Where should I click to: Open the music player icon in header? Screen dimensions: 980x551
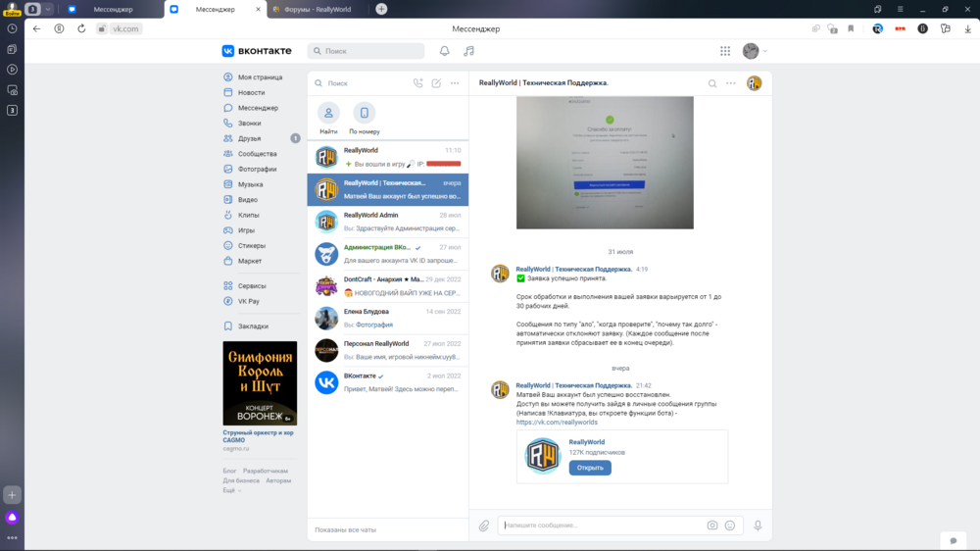point(468,51)
